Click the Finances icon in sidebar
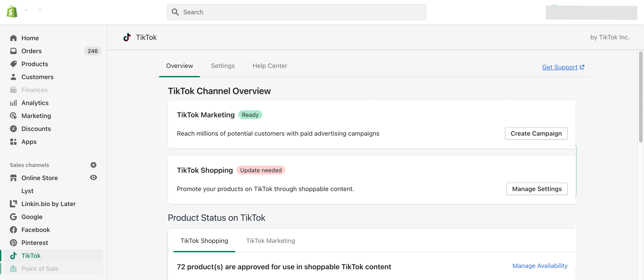This screenshot has height=280, width=644. pyautogui.click(x=13, y=90)
